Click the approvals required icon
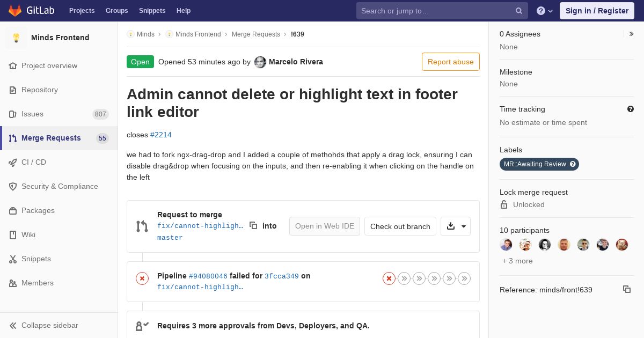Screen dimensions: 644x338 pos(142,326)
